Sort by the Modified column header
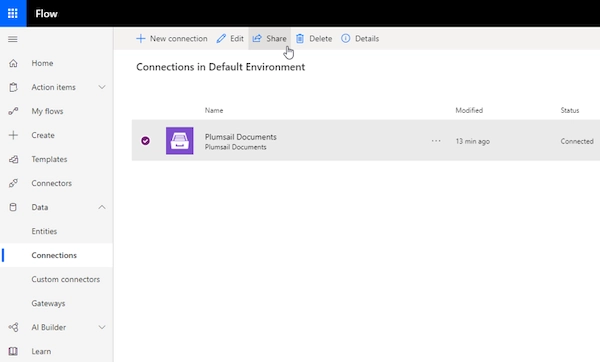The image size is (600, 362). [x=469, y=110]
